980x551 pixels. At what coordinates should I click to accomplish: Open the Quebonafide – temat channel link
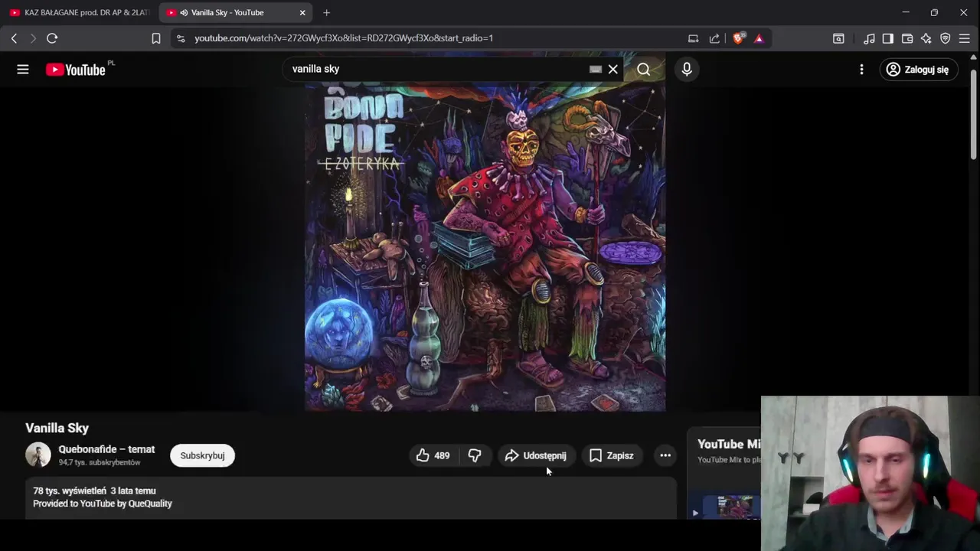pyautogui.click(x=106, y=449)
